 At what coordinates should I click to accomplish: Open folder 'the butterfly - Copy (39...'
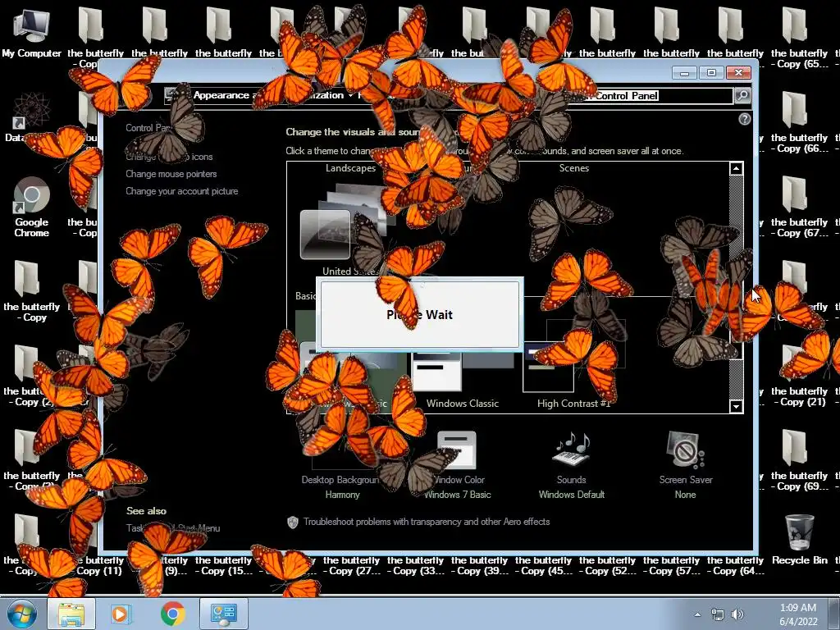479,566
